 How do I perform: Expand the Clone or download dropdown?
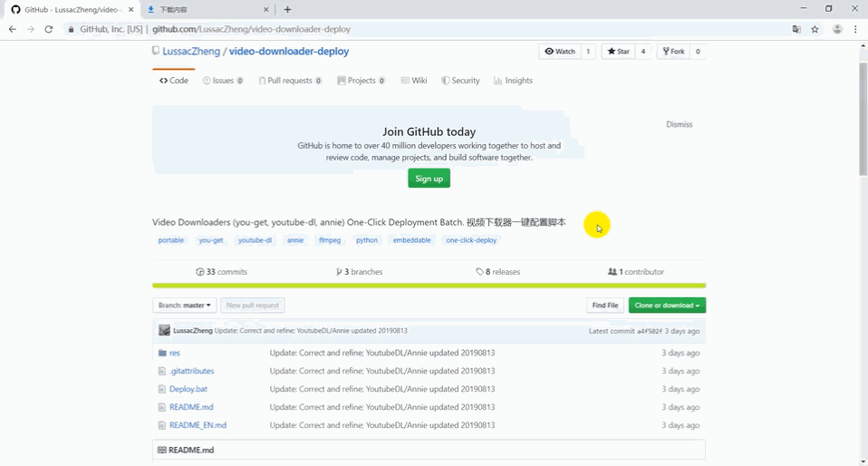click(667, 306)
